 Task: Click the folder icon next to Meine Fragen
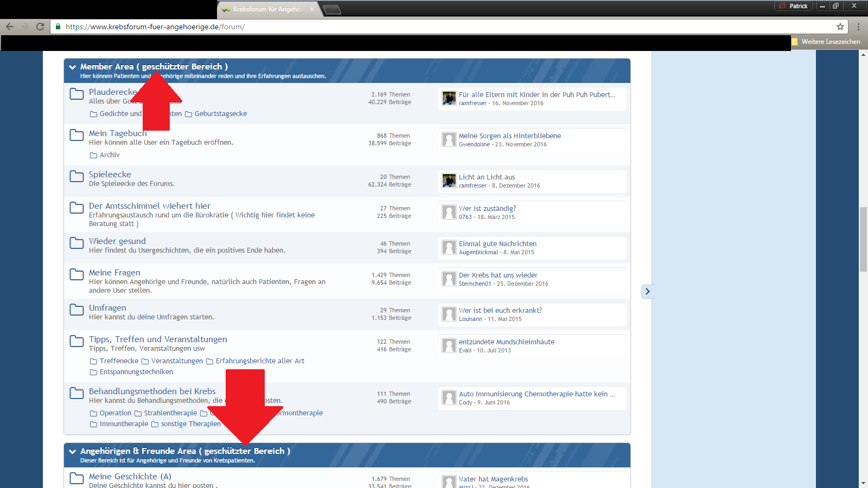point(76,274)
